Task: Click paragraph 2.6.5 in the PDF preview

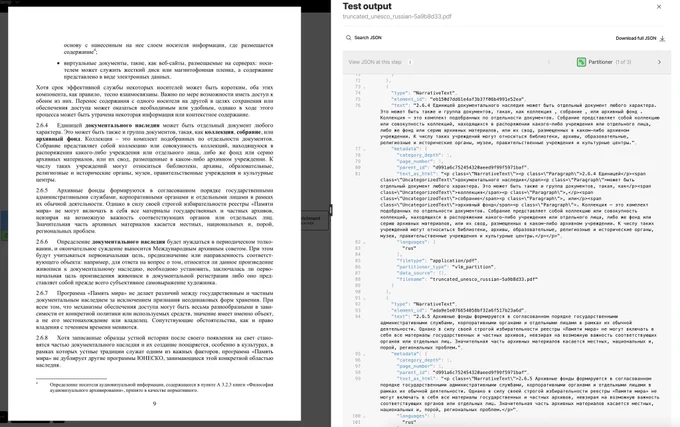Action: pyautogui.click(x=154, y=211)
